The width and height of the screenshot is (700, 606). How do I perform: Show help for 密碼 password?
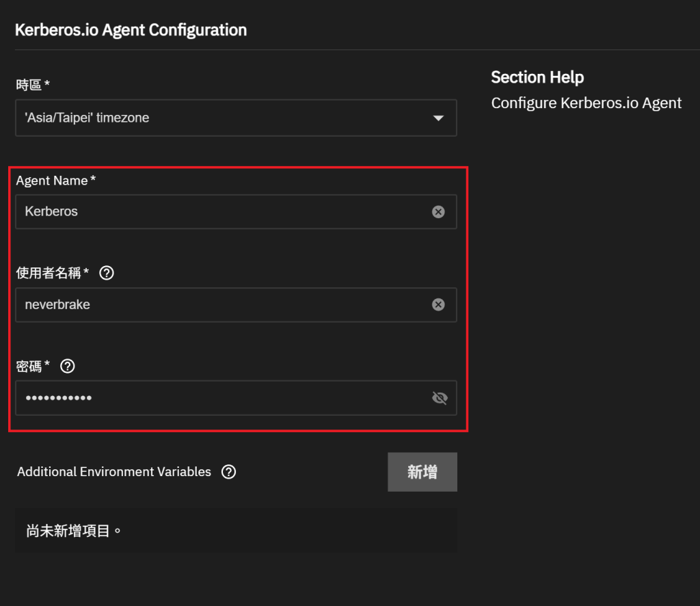pos(68,366)
